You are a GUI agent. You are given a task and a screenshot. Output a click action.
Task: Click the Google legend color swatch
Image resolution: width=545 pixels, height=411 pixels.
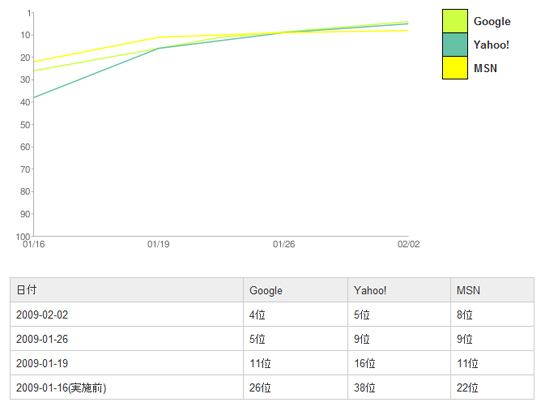tap(455, 21)
